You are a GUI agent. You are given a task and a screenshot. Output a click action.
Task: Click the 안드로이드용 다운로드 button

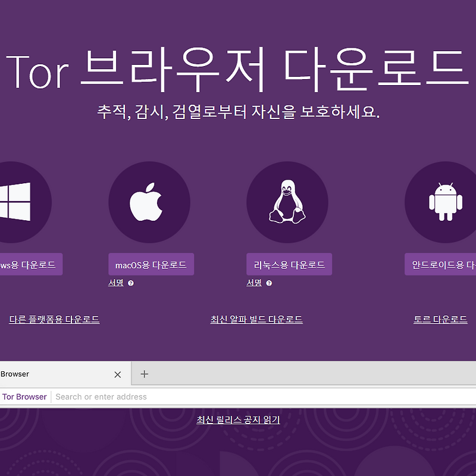(x=440, y=264)
